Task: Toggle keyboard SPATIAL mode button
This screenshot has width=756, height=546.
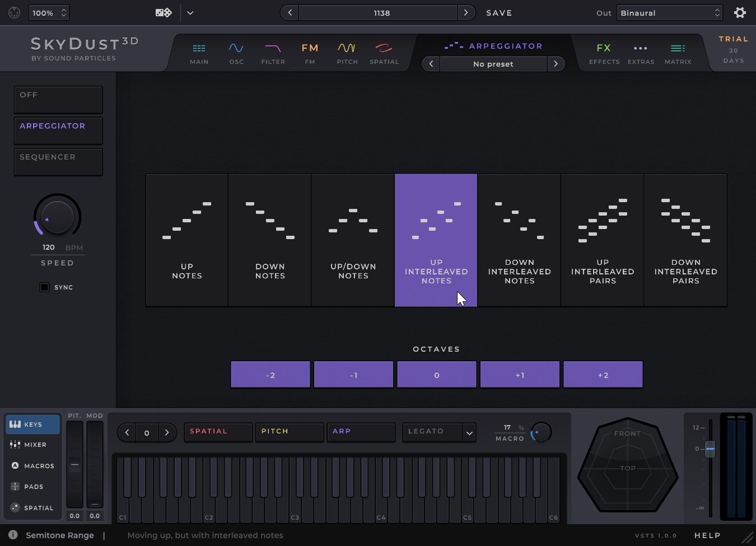Action: (x=218, y=432)
